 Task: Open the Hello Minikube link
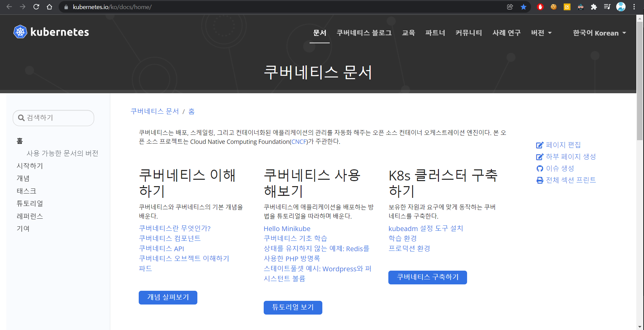[287, 229]
